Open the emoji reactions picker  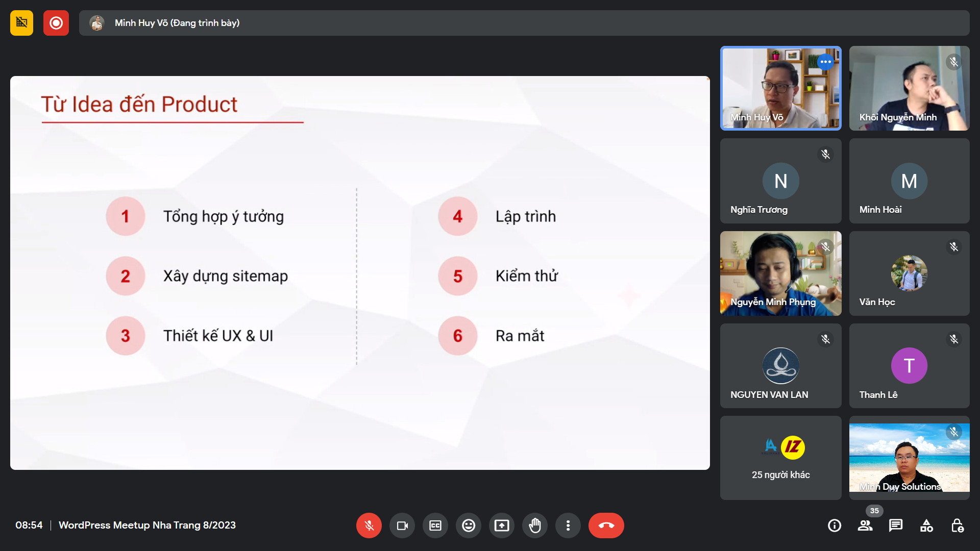click(469, 525)
